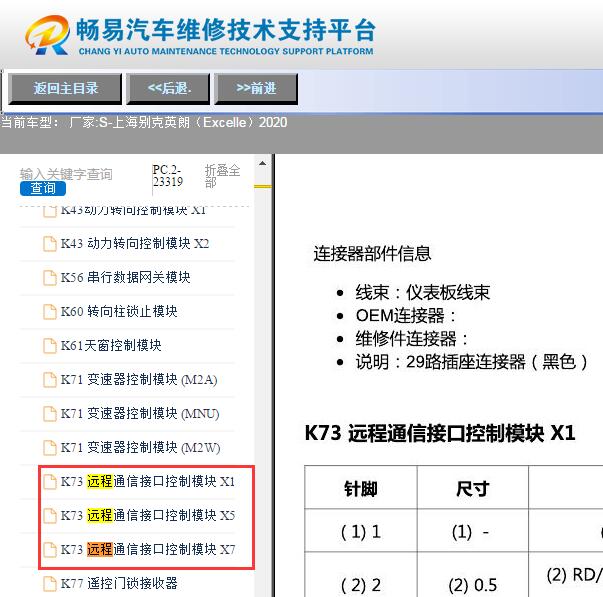Click the 返回主目录 button
The image size is (603, 597).
pyautogui.click(x=65, y=89)
